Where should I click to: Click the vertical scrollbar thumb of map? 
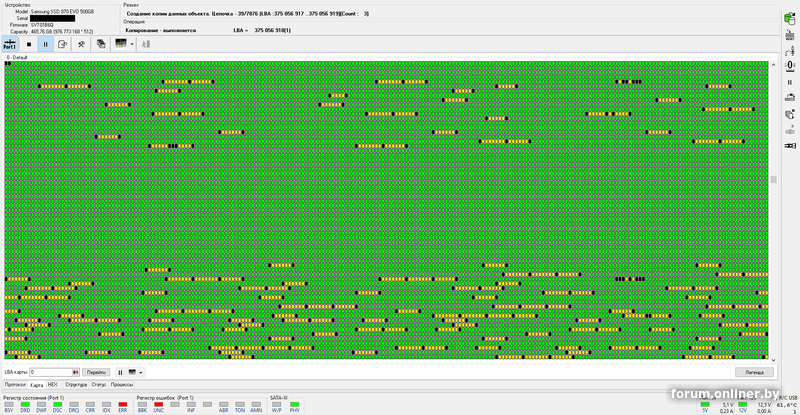tap(773, 179)
